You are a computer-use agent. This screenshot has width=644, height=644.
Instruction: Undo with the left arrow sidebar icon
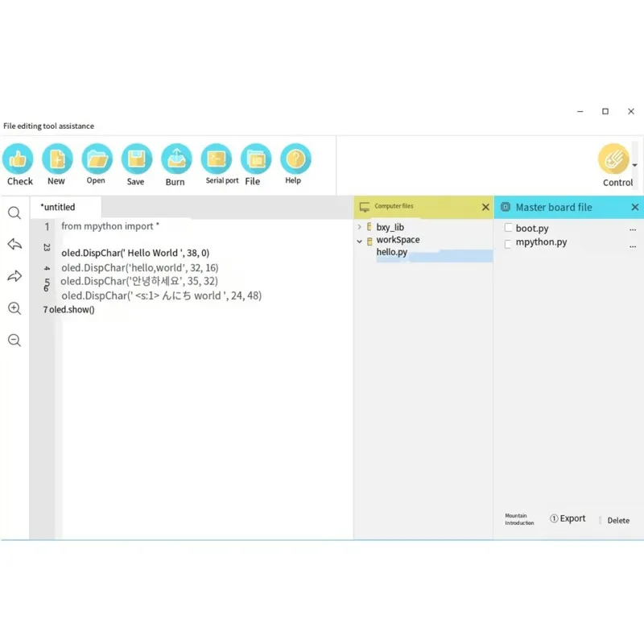(x=14, y=244)
